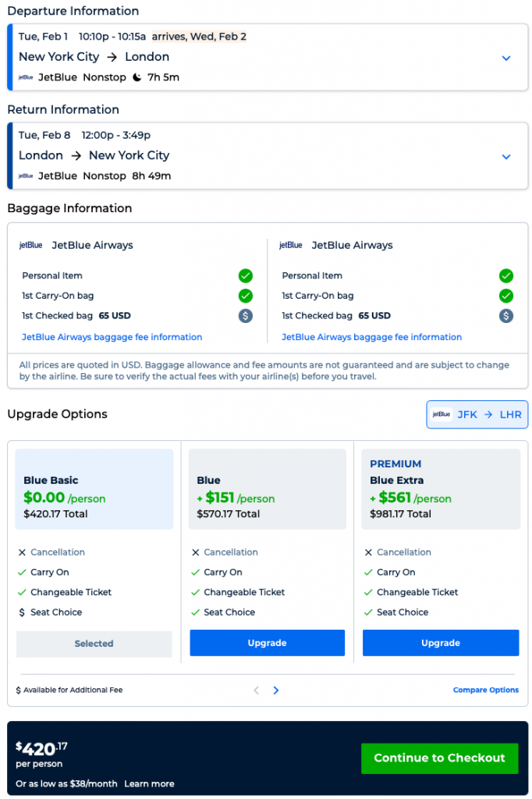Image resolution: width=532 pixels, height=799 pixels.
Task: Click Continue to Checkout
Action: pyautogui.click(x=439, y=758)
